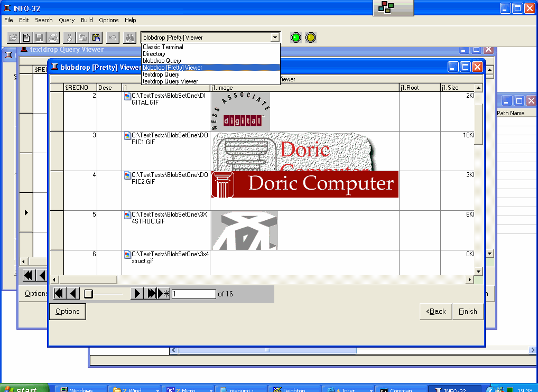Click the j1.Root column header
538x392 pixels.
(420, 88)
